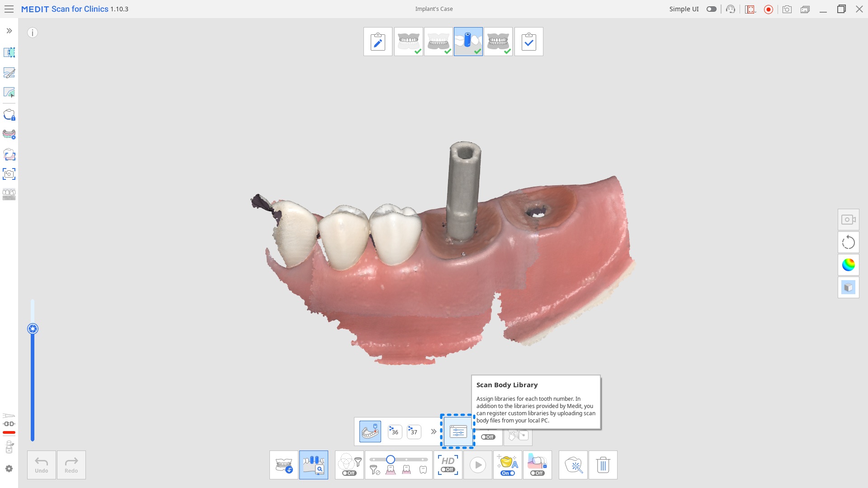868x488 pixels.
Task: Open the multi-window gallery icon
Action: 805,9
